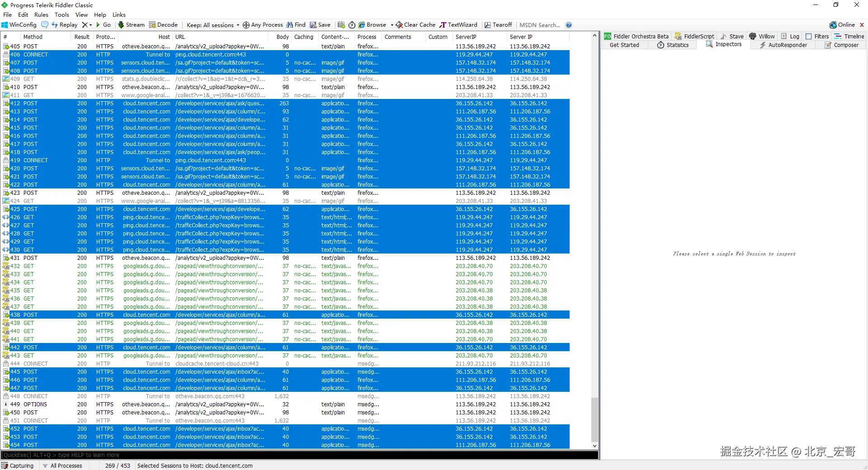Click the Remove sessions X icon
868x470 pixels.
tap(85, 25)
